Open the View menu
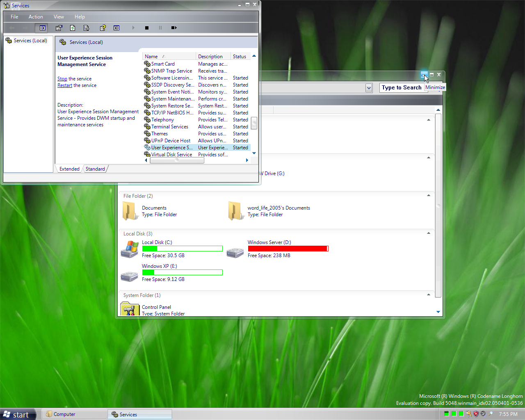The width and height of the screenshot is (525, 420). 59,17
